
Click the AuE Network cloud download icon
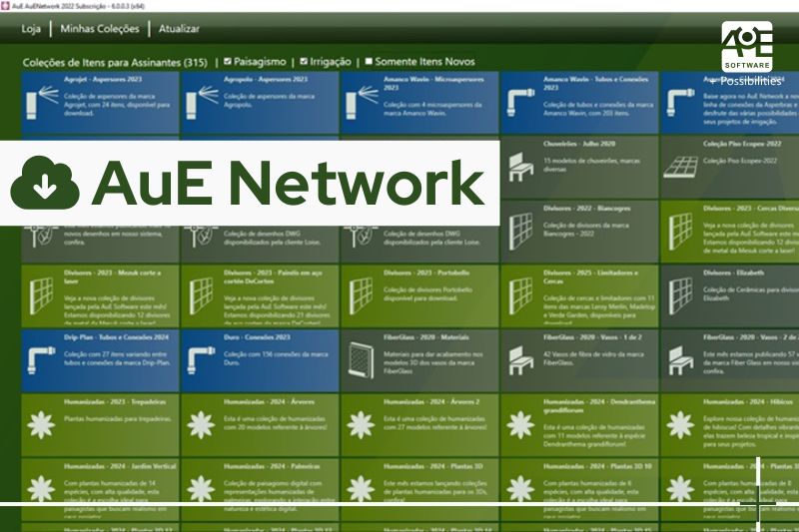[46, 183]
